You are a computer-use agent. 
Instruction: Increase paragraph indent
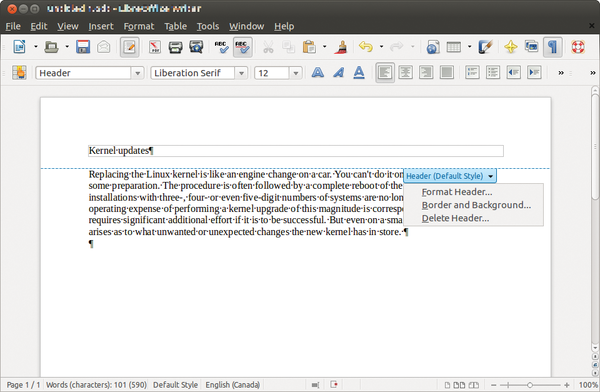[534, 72]
